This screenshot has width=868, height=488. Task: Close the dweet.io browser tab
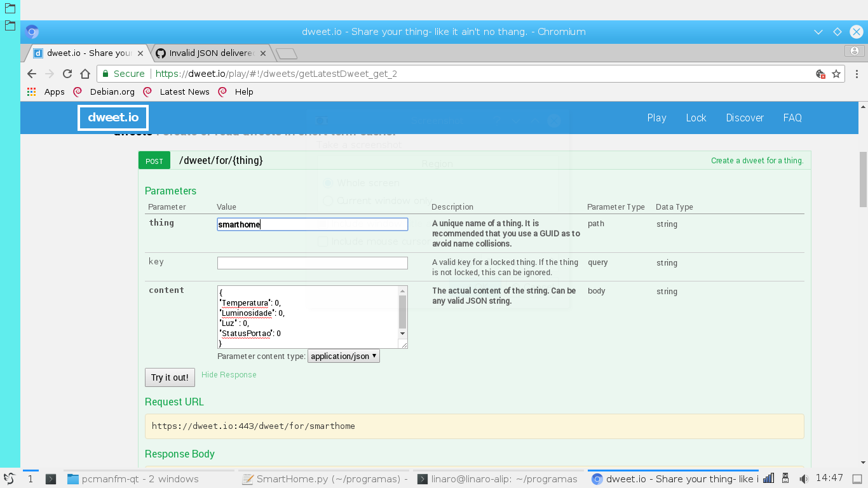coord(140,53)
